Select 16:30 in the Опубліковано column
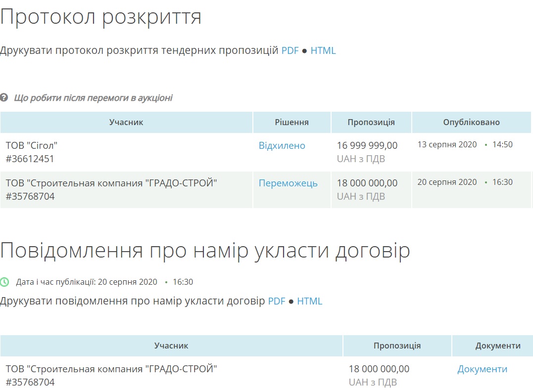The image size is (533, 392). (x=502, y=182)
